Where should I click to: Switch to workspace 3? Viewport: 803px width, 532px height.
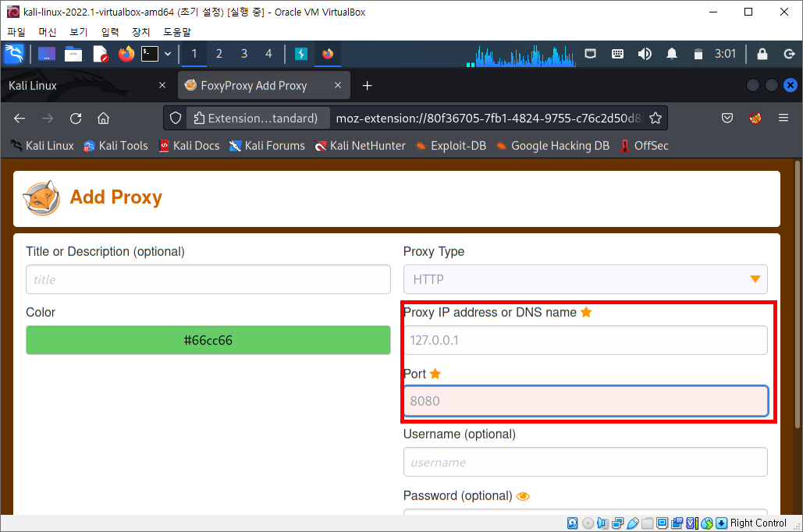pos(244,54)
